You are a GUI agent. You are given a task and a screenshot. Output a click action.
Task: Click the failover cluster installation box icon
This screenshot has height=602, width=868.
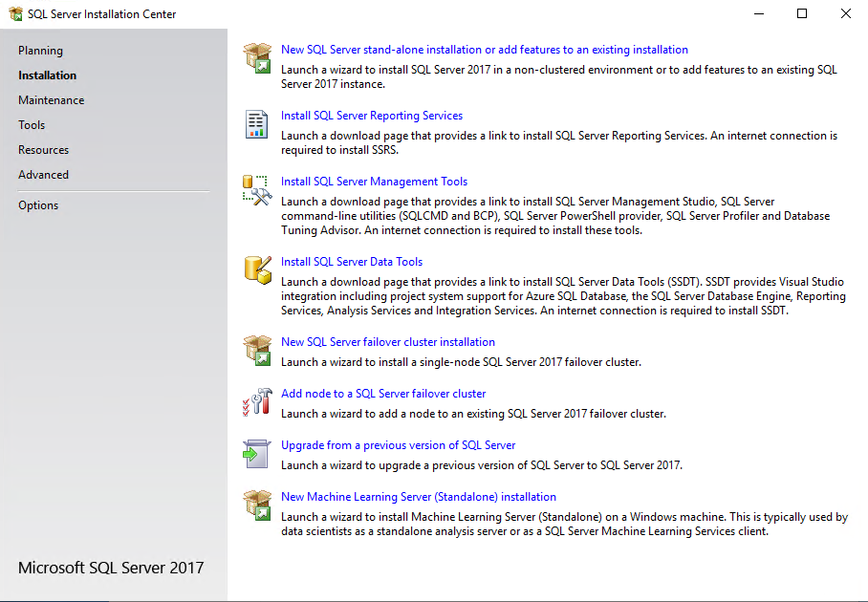tap(257, 351)
